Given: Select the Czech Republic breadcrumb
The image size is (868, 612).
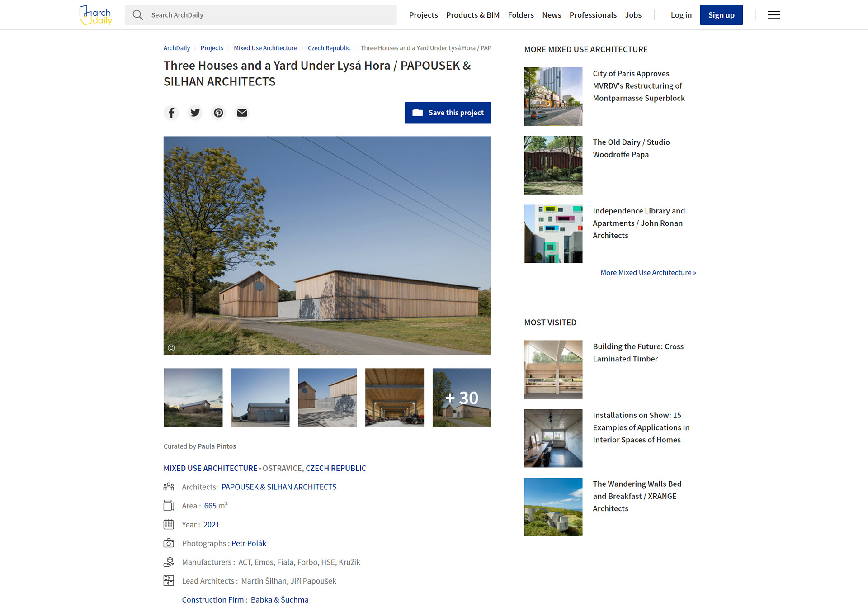Looking at the screenshot, I should coord(329,48).
